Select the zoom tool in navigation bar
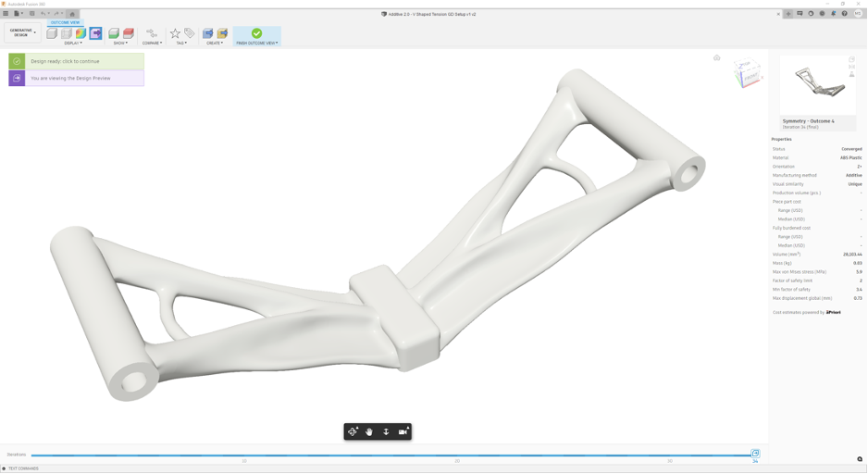Screen dimensions: 868x474 pyautogui.click(x=386, y=432)
